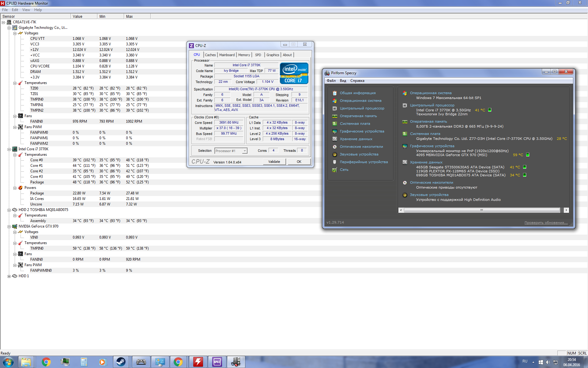The width and height of the screenshot is (588, 368).
Task: Open Оптические накопители sidebar icon
Action: click(335, 147)
